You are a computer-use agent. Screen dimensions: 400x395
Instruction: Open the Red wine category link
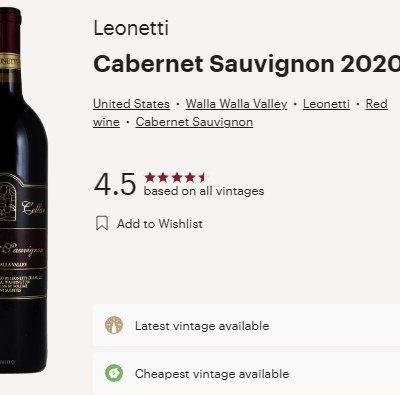pyautogui.click(x=377, y=104)
